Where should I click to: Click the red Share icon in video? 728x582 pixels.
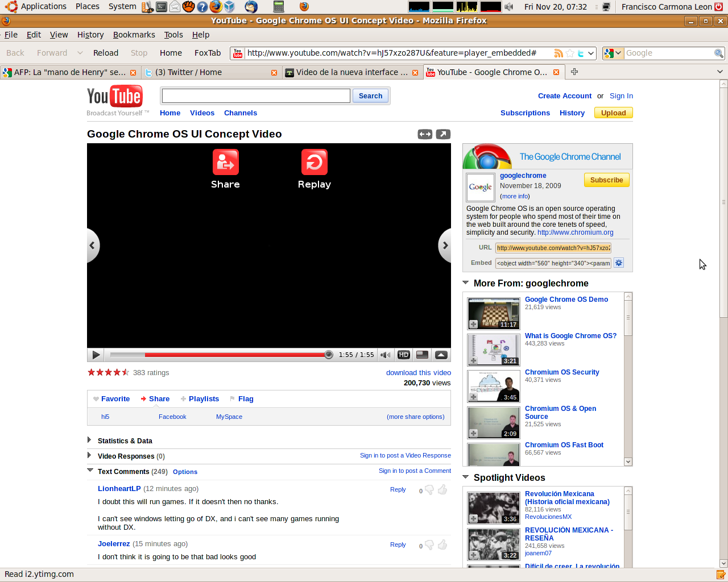coord(225,163)
